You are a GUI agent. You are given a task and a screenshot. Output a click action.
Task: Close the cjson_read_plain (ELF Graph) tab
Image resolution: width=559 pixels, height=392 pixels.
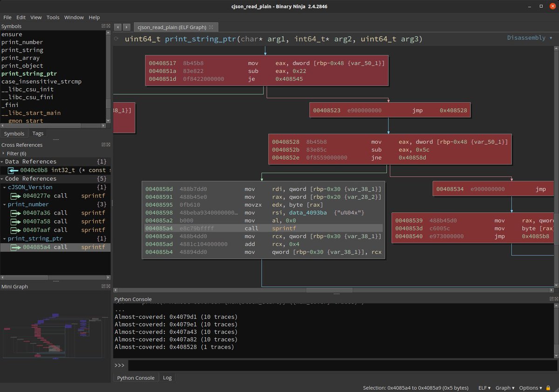[x=211, y=27]
